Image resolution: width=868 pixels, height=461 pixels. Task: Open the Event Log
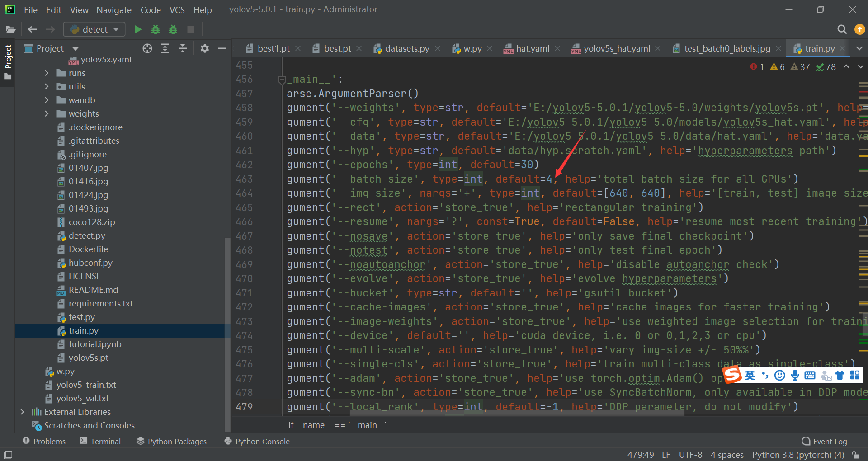[x=825, y=441]
